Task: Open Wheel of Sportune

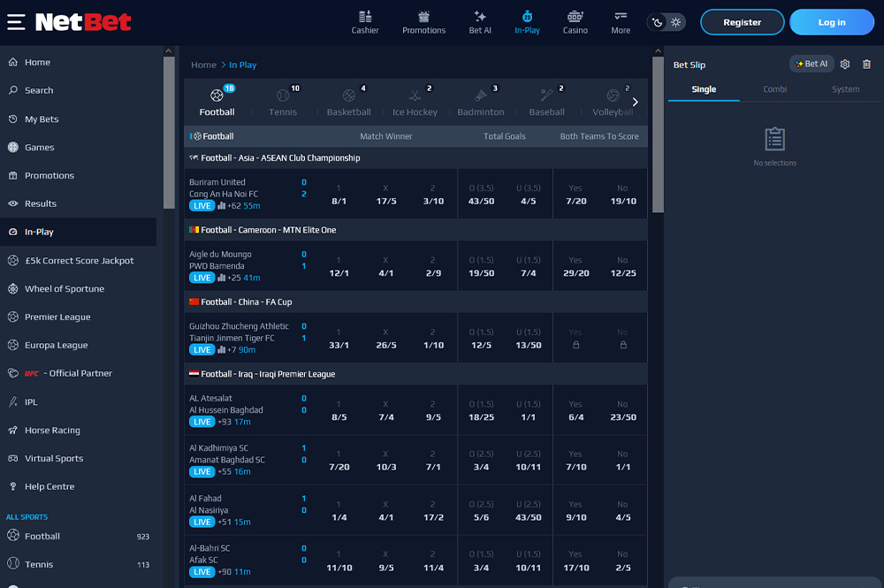Action: 79,288
